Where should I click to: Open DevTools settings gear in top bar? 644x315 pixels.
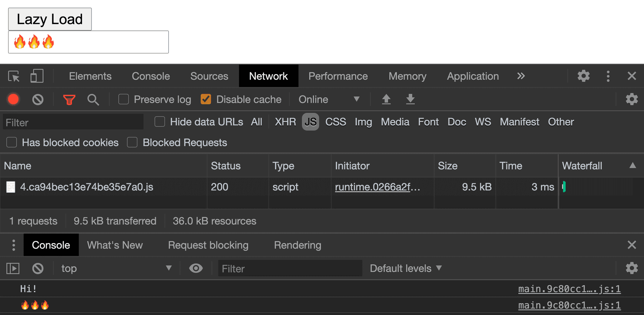pos(584,76)
